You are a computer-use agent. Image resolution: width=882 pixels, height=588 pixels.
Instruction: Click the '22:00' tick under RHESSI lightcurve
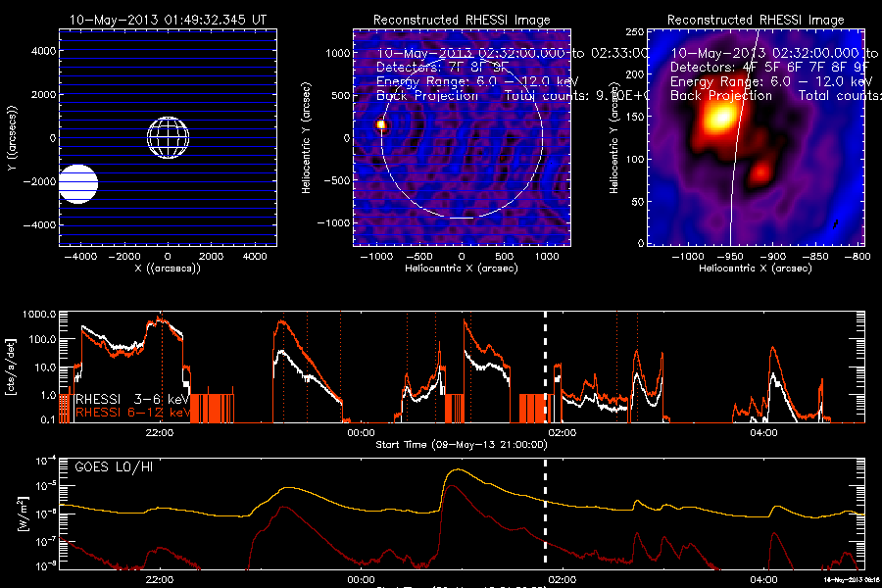click(x=160, y=433)
